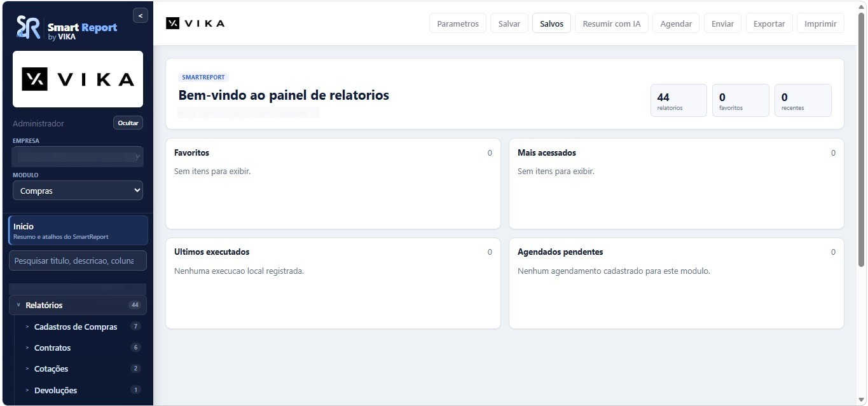Collapse the Relatórios tree section
This screenshot has height=406, width=868.
tap(78, 305)
